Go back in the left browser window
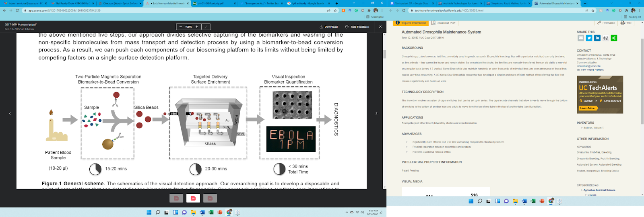This screenshot has height=217, width=644. (4, 10)
